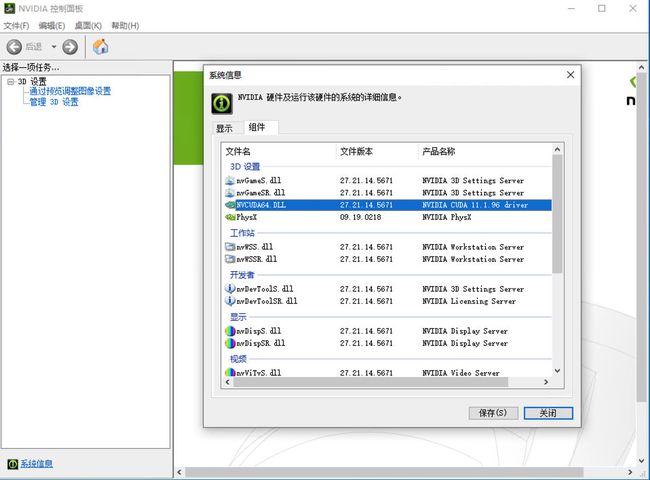
Task: Click the Forward arrow button in toolbar
Action: click(x=70, y=47)
